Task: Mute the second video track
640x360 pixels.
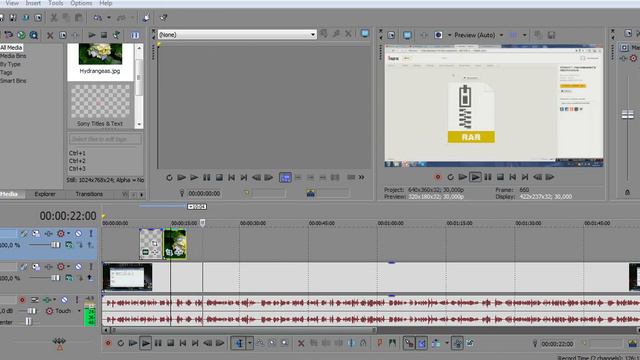Action: coord(78,267)
